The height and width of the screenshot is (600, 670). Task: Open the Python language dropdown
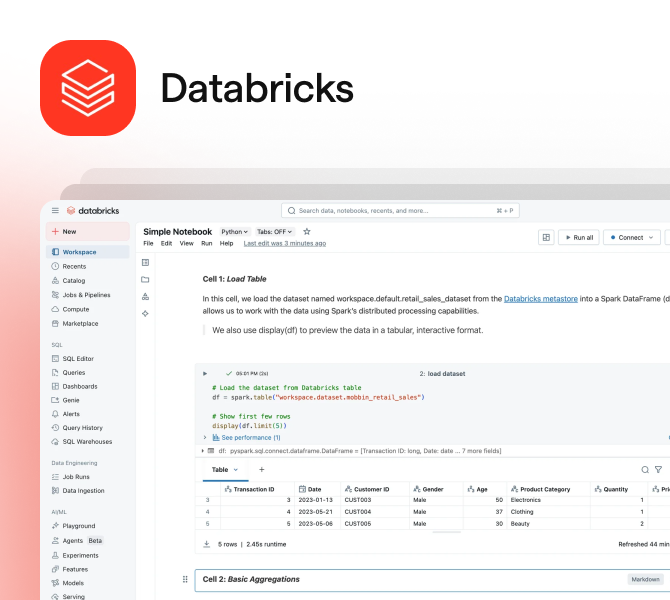tap(235, 232)
